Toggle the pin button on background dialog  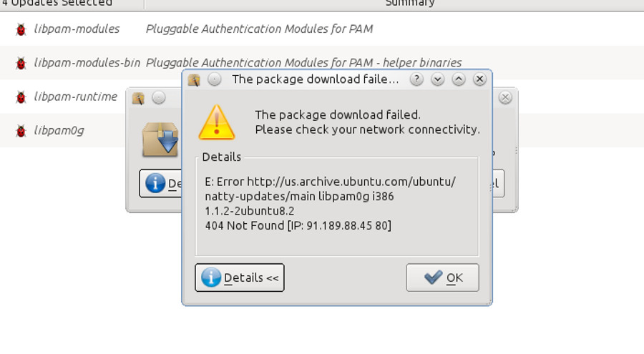159,98
